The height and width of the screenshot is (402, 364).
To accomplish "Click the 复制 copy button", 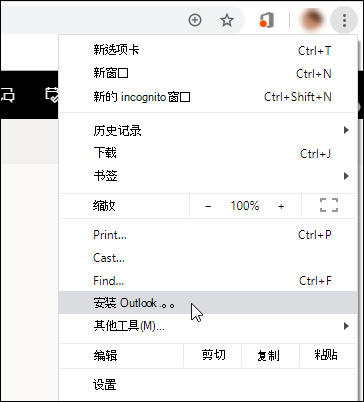I will [x=270, y=355].
